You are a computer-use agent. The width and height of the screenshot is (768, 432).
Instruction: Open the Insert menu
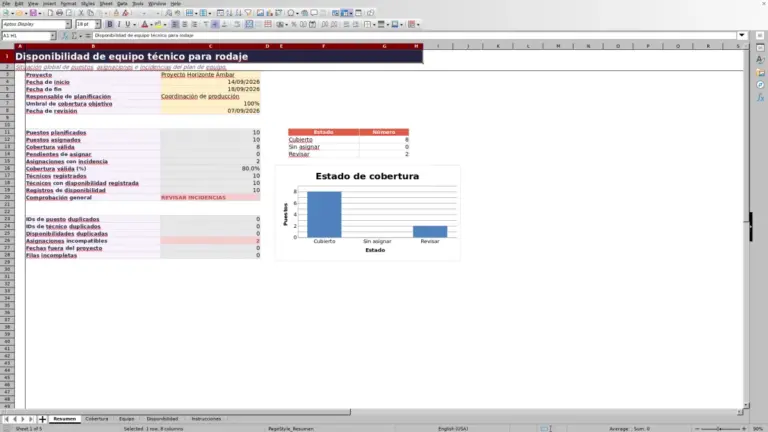click(x=49, y=3)
